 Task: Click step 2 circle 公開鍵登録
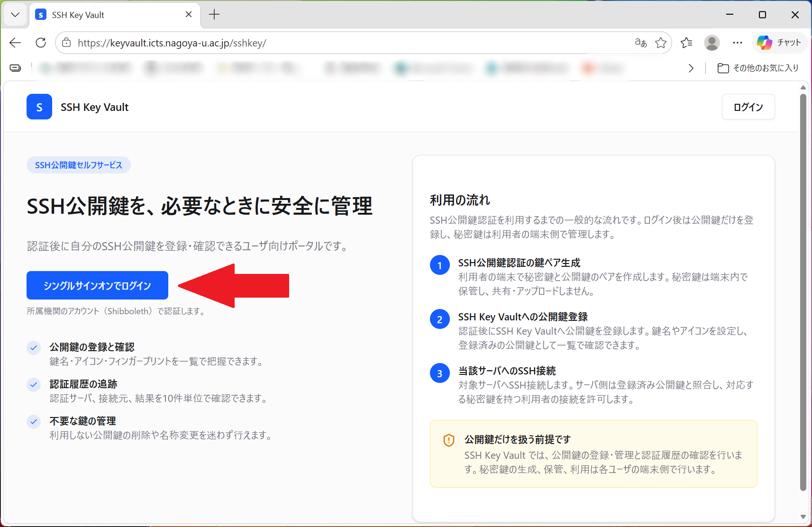(440, 319)
